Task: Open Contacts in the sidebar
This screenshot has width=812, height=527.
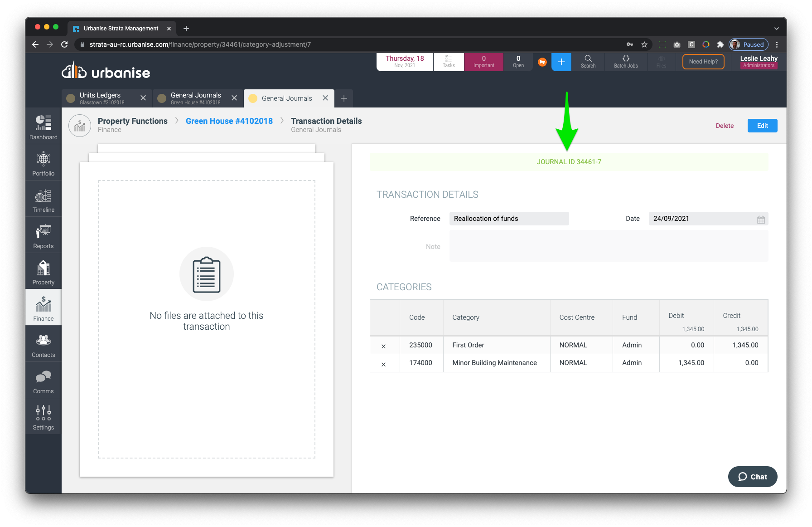Action: click(x=43, y=345)
